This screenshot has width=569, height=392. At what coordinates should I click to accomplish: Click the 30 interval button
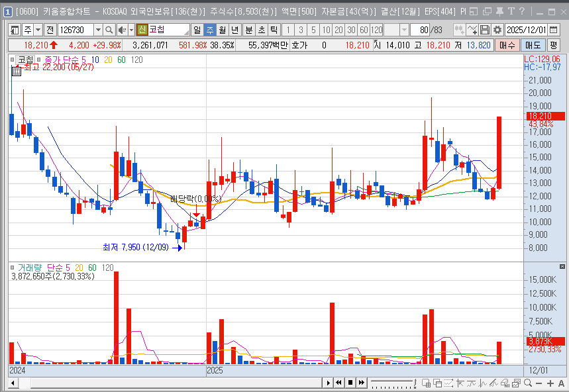coord(351,30)
